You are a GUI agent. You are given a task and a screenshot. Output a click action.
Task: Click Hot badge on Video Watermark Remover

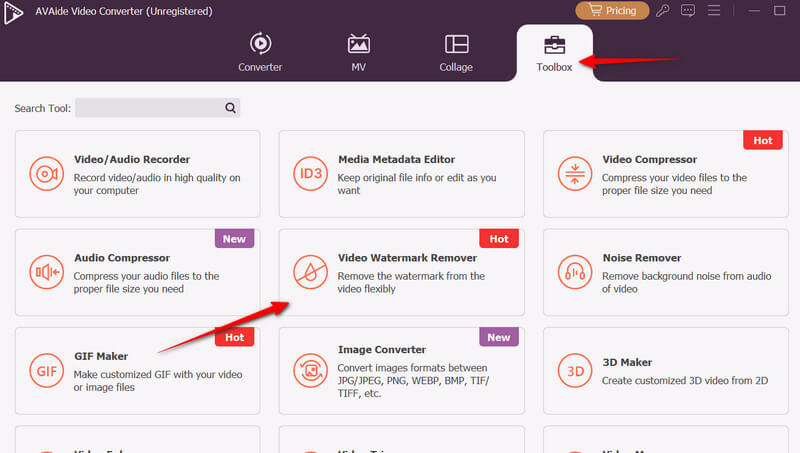[499, 238]
